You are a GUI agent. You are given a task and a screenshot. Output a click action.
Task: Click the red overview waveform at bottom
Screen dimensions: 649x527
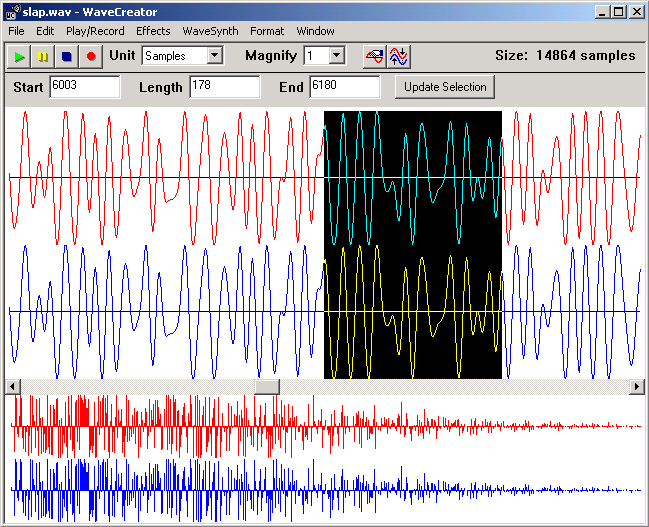point(200,425)
